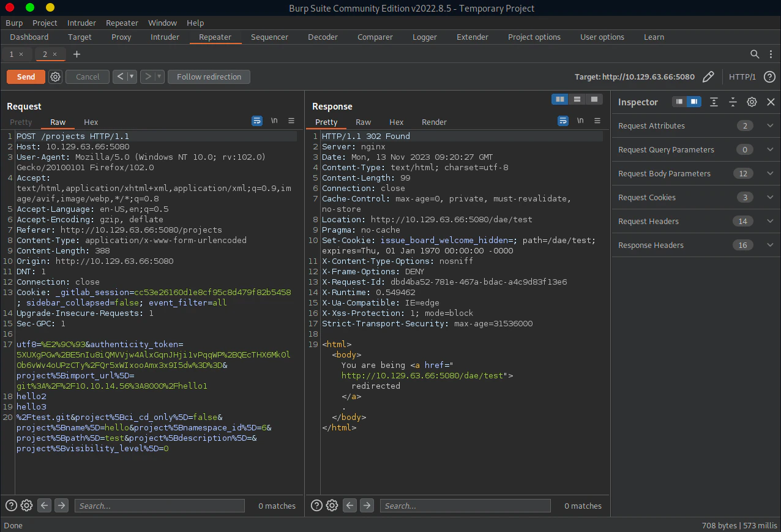The height and width of the screenshot is (532, 781).
Task: Click the HTTP/1.1 302 Found status line
Action: (366, 136)
